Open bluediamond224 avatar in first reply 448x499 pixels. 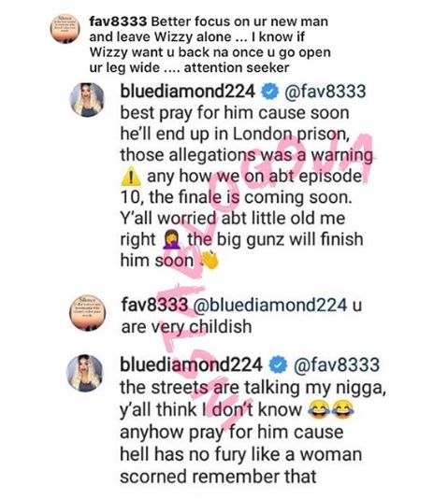click(x=87, y=100)
